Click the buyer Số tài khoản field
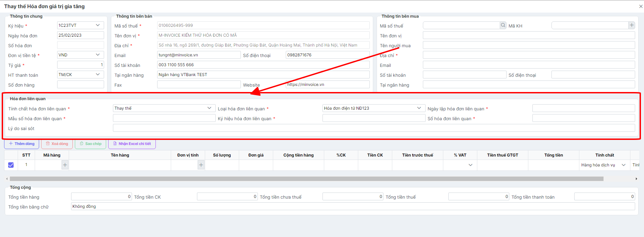 [x=465, y=75]
